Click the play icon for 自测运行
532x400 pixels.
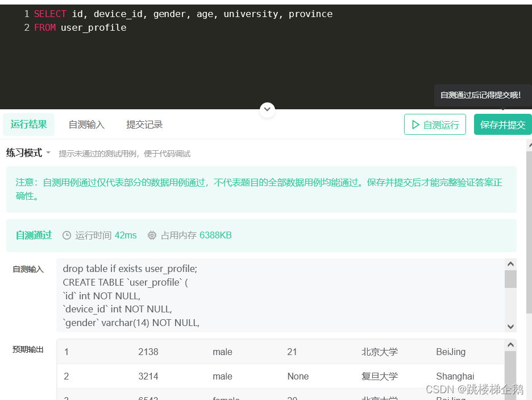coord(415,125)
